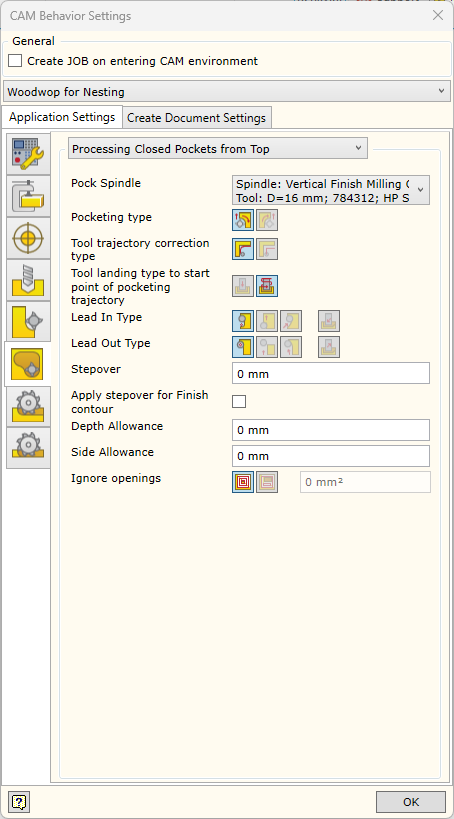
Task: Select the third Lead In Type angled icon
Action: coord(291,321)
